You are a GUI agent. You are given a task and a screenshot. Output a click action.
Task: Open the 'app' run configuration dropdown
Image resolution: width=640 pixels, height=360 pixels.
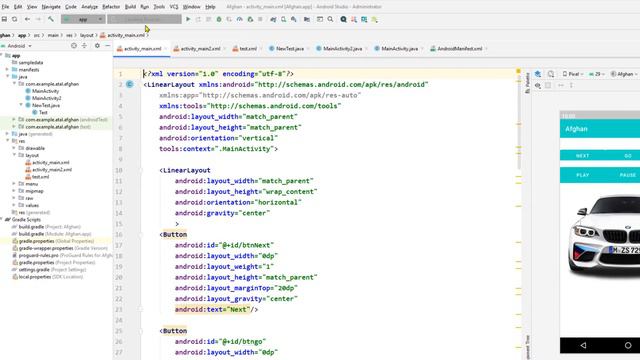point(83,19)
